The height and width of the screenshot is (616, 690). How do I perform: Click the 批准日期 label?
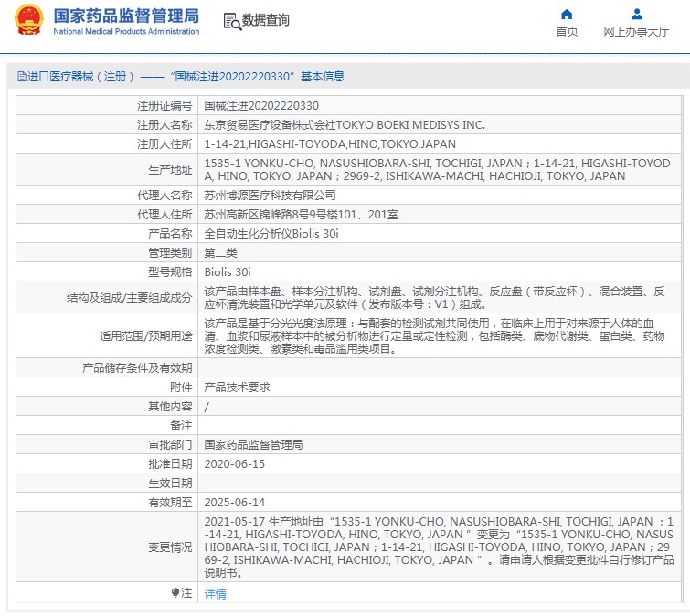click(170, 464)
